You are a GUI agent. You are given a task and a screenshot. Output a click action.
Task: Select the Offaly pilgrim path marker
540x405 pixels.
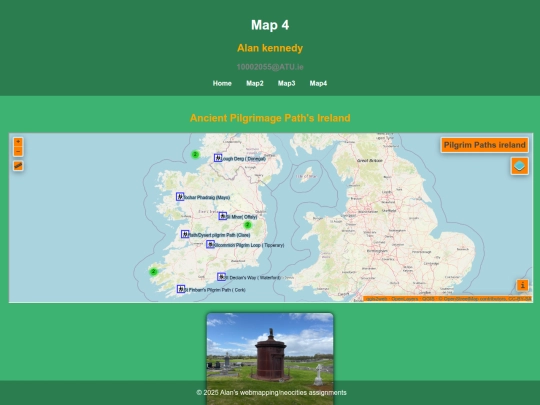coord(223,216)
